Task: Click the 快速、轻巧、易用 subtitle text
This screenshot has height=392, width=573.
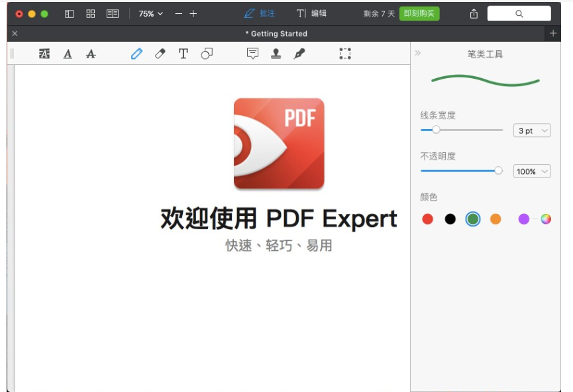Action: [x=279, y=246]
